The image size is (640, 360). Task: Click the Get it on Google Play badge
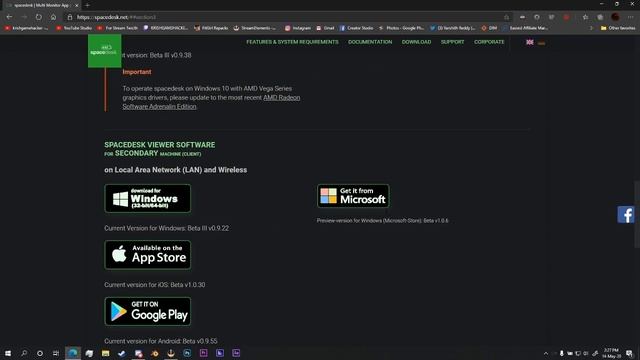click(147, 311)
